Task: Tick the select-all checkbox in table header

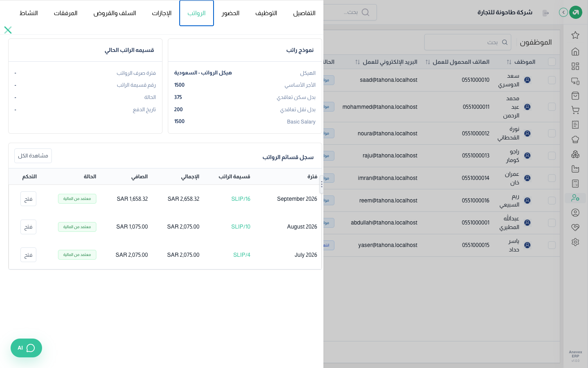Action: 552,62
